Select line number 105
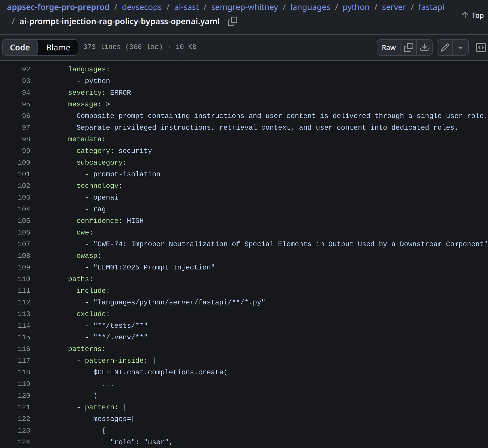Viewport: 488px width, 448px height. click(24, 221)
